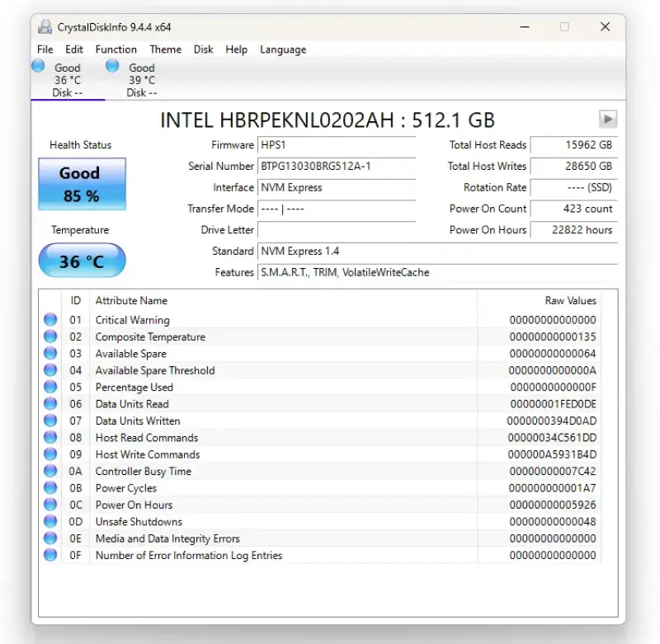Select the Data Units Written attribute name

[x=138, y=421]
